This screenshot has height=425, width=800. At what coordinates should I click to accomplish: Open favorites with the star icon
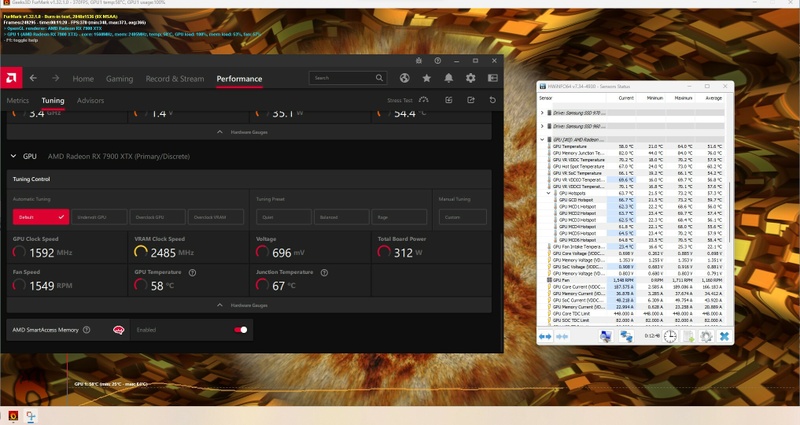pyautogui.click(x=427, y=78)
